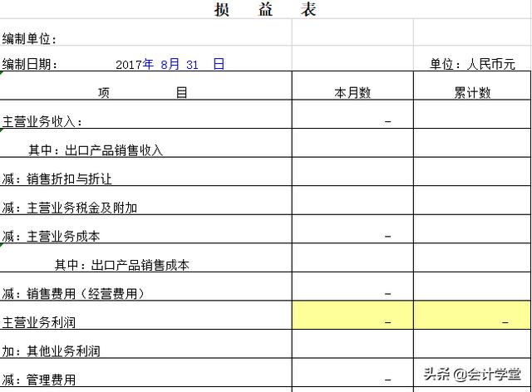532x392 pixels.
Task: Click the 项目 column header cell
Action: click(x=146, y=86)
